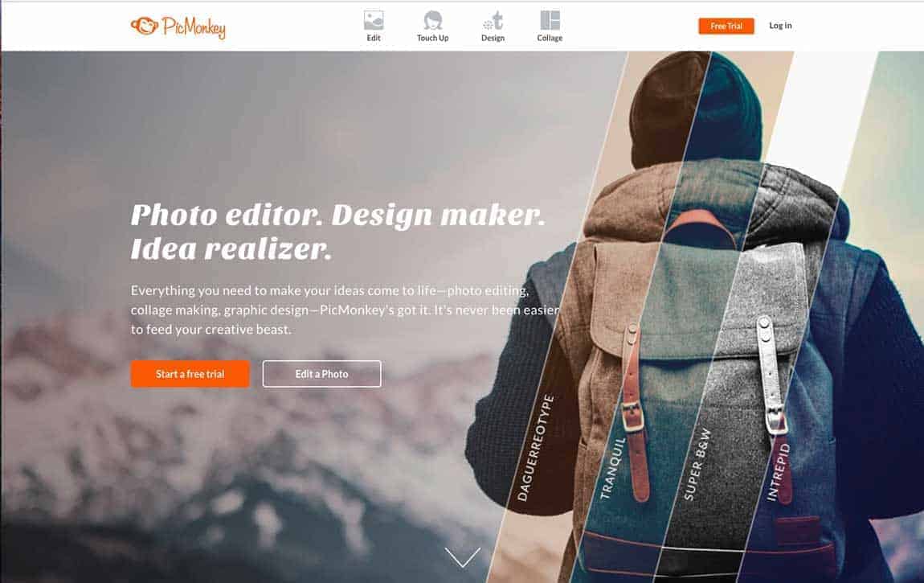Open the Log in link
Viewport: 924px width, 583px height.
pyautogui.click(x=780, y=26)
